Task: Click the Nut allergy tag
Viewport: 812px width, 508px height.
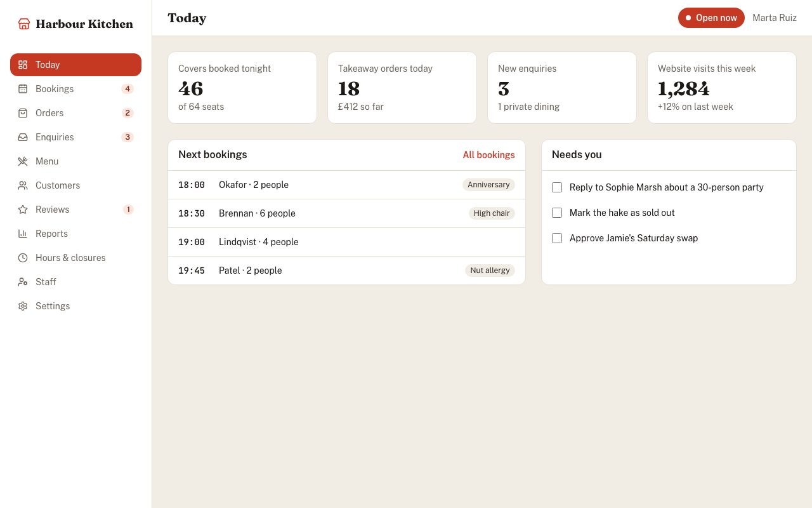Action: pyautogui.click(x=490, y=271)
